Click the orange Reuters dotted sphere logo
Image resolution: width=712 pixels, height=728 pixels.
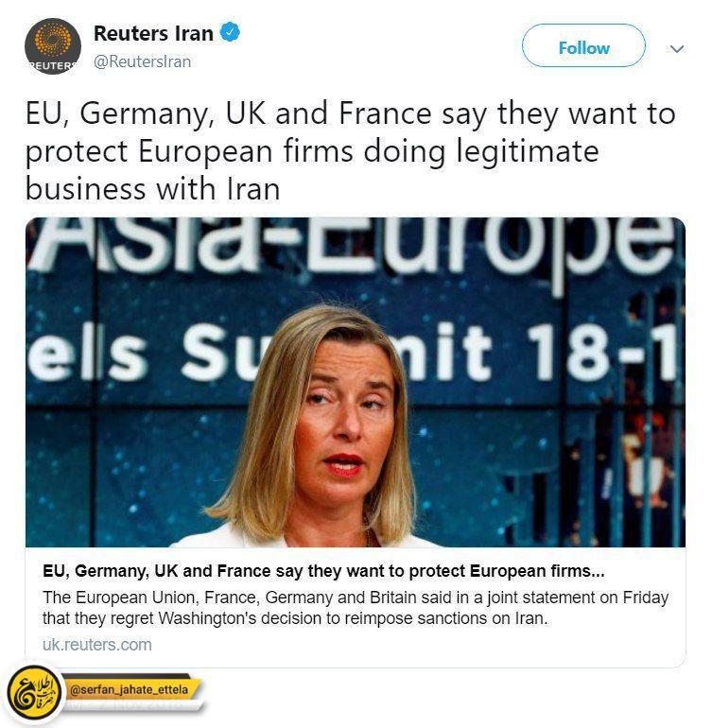click(x=53, y=40)
